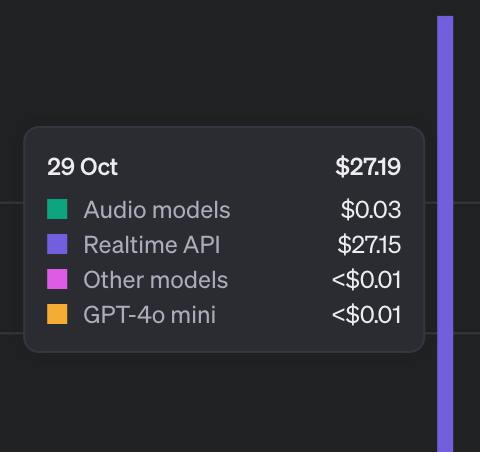Click the lower horizontal gridline left of tooltip

tap(12, 332)
